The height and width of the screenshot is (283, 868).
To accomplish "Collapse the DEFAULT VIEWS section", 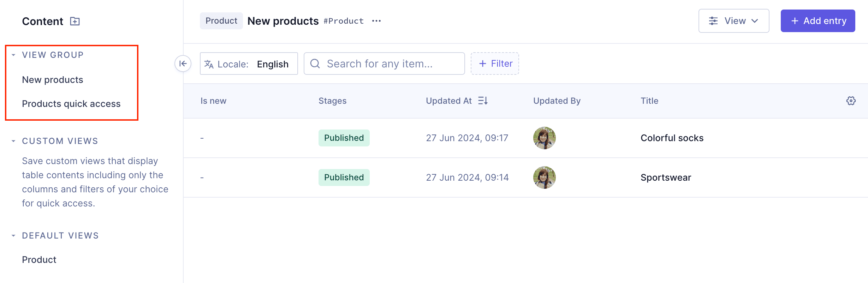I will pyautogui.click(x=13, y=235).
